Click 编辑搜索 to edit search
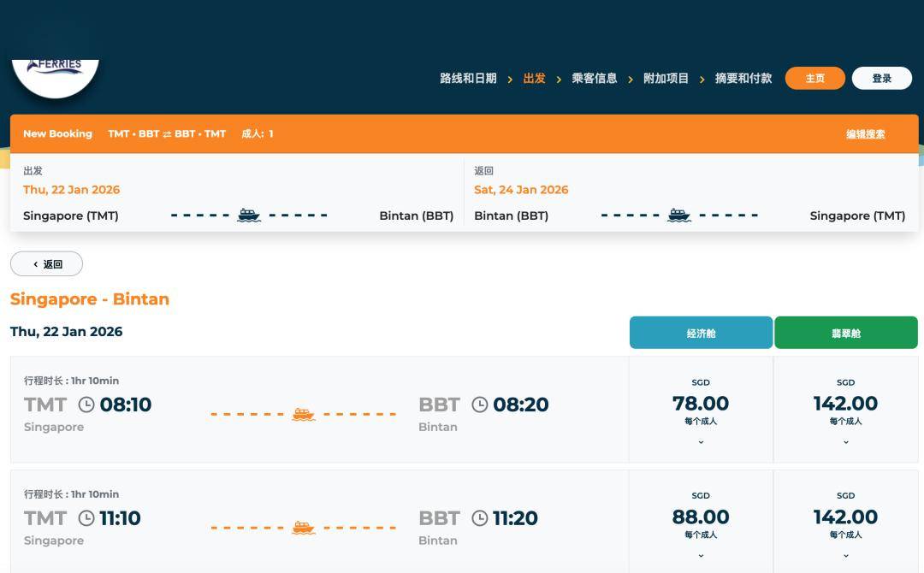 [865, 134]
